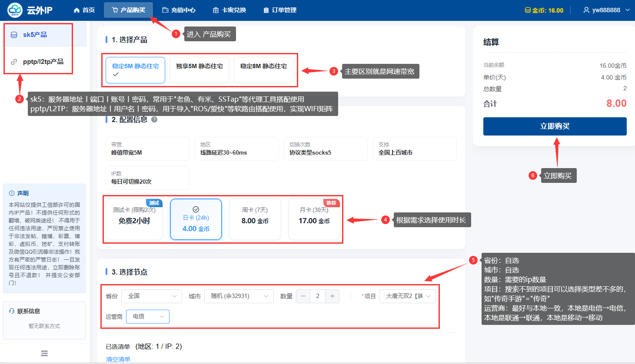Open 订单管理 in the top navigation
Viewport: 635px width, 364px height.
pyautogui.click(x=280, y=10)
